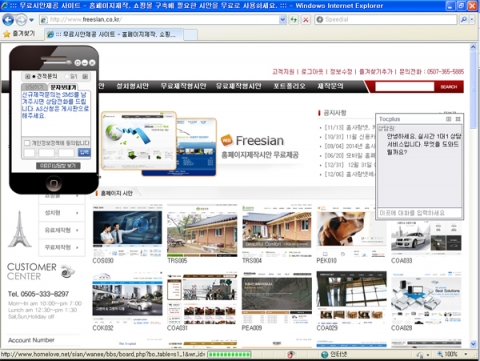This screenshot has width=480, height=361.
Task: Open the 정보수정 link
Action: coord(341,72)
